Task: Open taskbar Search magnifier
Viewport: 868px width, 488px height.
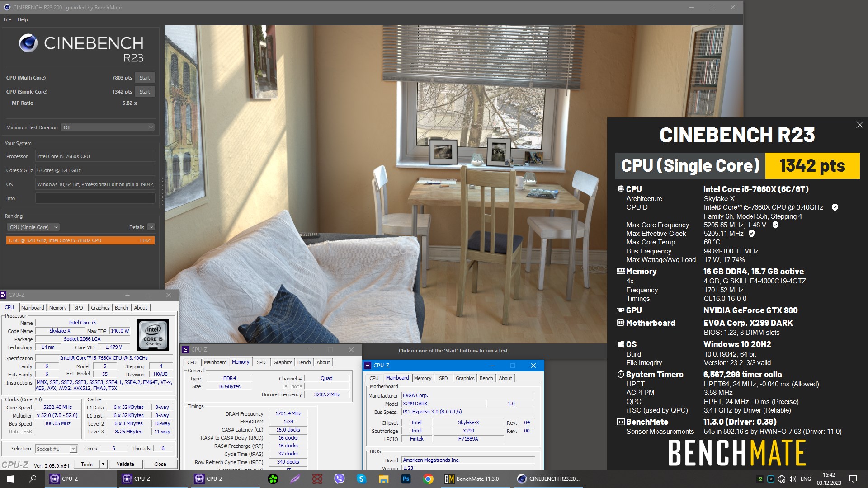Action: (33, 479)
